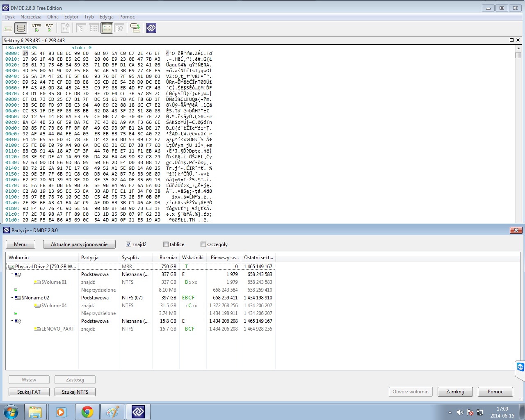Select the active hex editor view icon
525x420 pixels.
pyautogui.click(x=107, y=28)
